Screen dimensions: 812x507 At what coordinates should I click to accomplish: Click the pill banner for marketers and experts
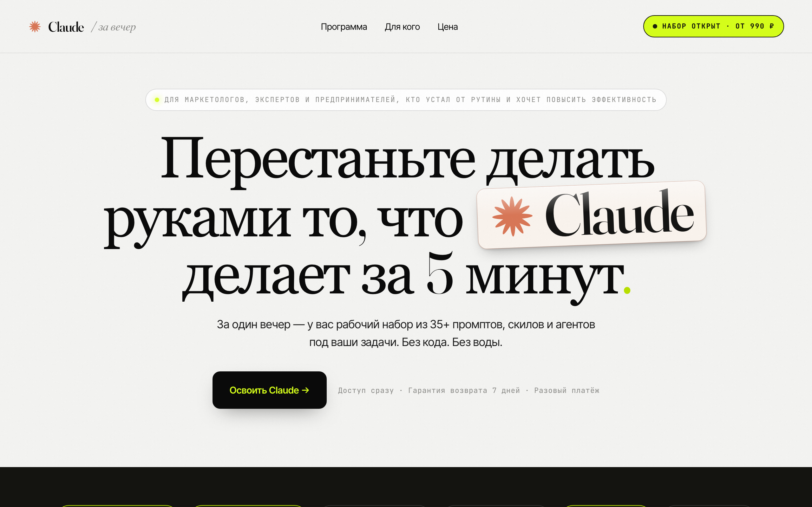click(x=405, y=99)
